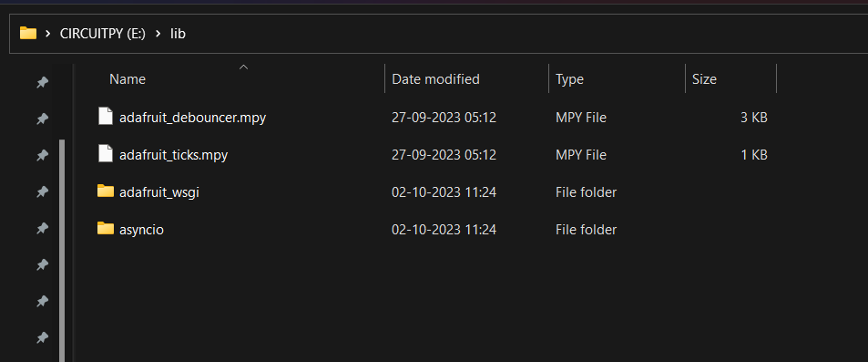Screen dimensions: 868x362
Task: Click the folder icon in the address bar
Action: coord(28,33)
